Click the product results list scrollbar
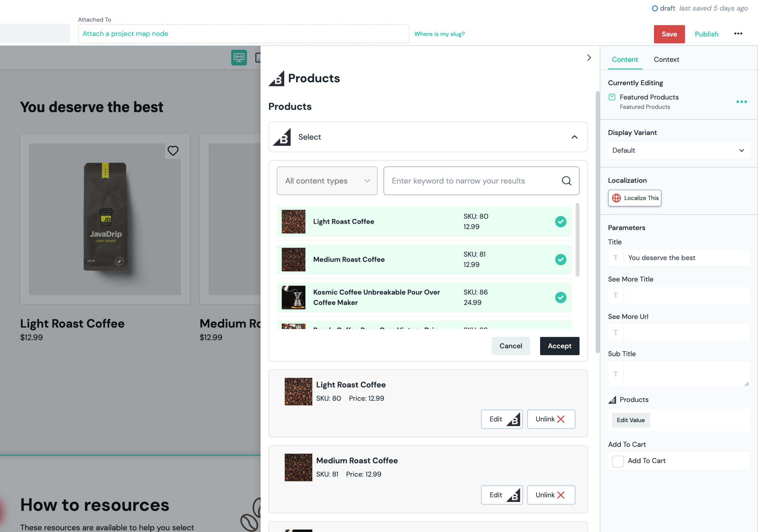This screenshot has height=532, width=758. [577, 239]
